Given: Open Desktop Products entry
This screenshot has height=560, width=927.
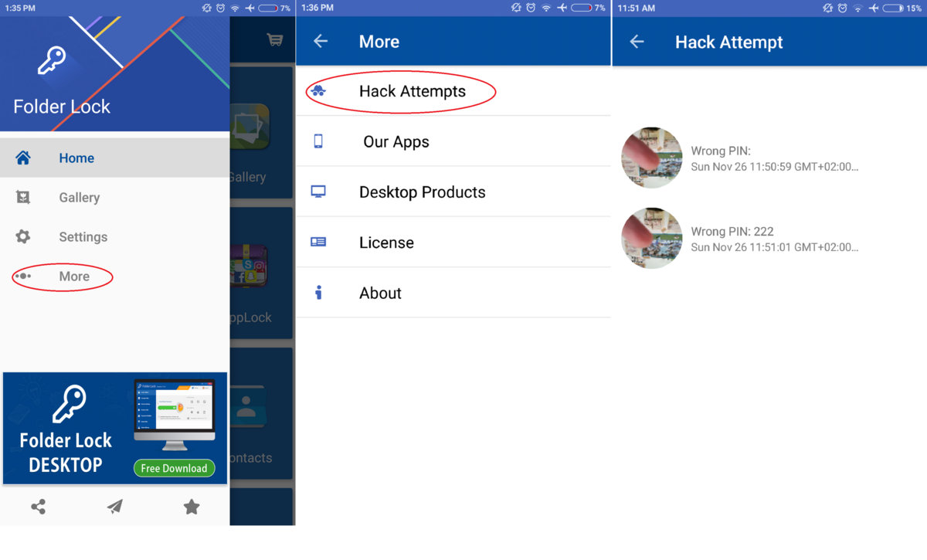Looking at the screenshot, I should (453, 192).
